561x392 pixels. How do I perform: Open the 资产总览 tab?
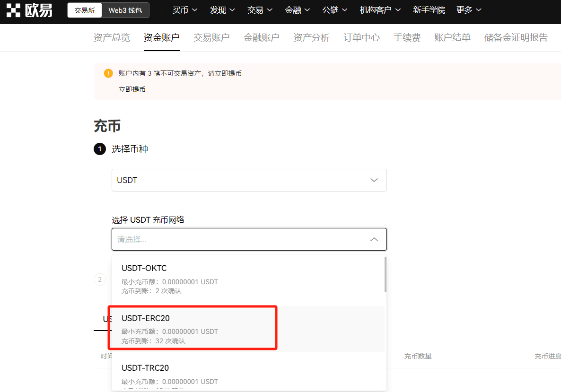point(112,37)
